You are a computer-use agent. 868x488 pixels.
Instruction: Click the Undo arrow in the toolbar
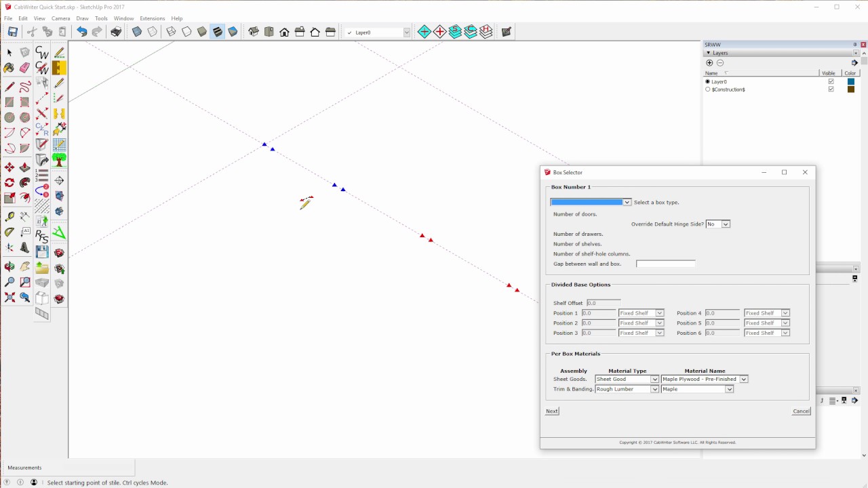coord(82,32)
